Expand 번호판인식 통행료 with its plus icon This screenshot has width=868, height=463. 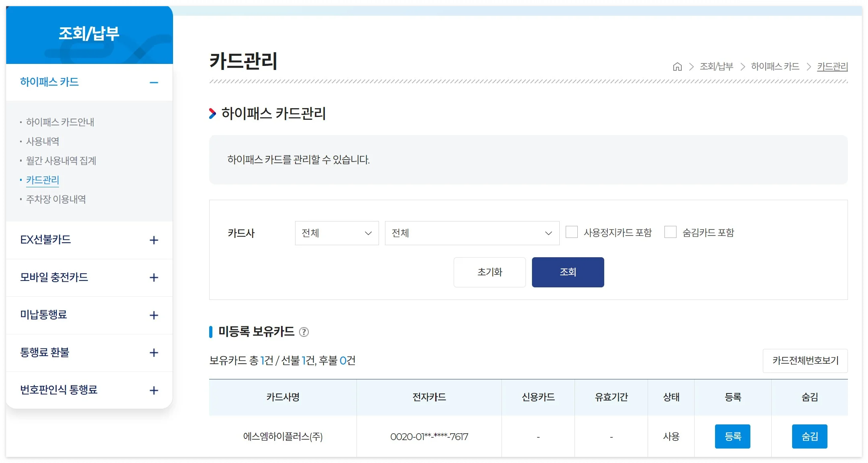pyautogui.click(x=154, y=391)
